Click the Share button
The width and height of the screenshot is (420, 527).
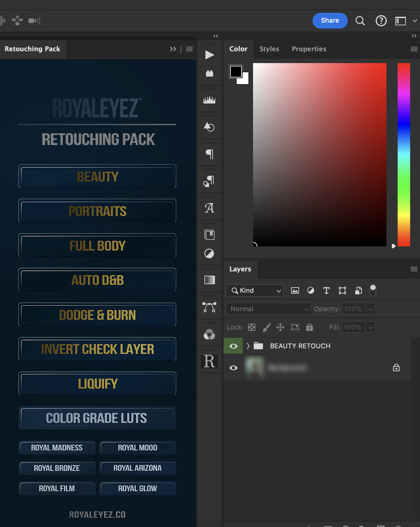(x=330, y=21)
